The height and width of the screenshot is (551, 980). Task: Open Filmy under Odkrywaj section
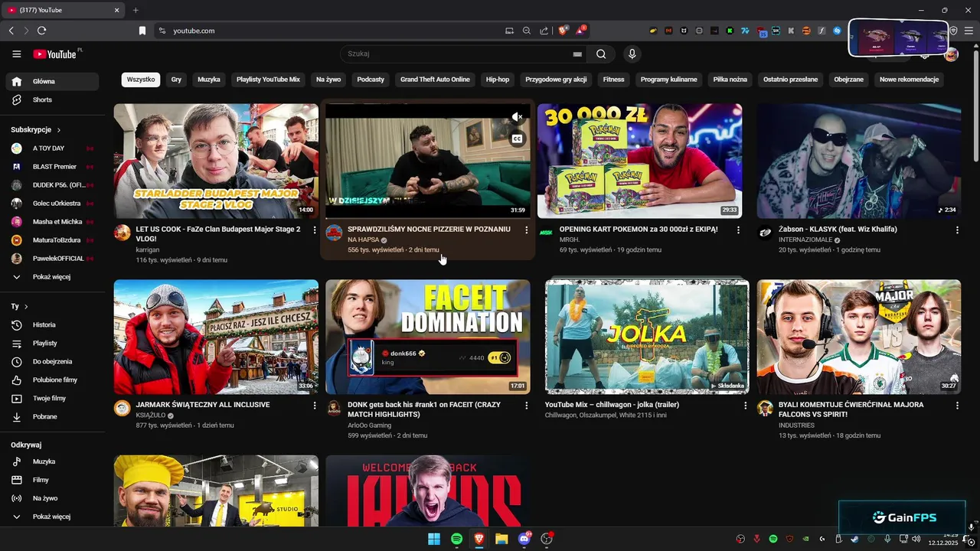52,480
